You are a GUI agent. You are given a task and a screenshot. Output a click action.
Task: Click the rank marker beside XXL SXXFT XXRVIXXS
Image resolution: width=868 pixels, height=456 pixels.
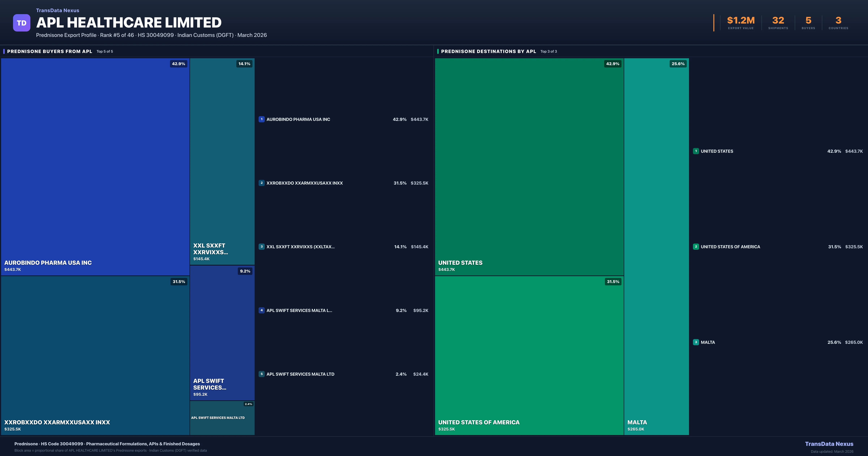[x=262, y=247]
